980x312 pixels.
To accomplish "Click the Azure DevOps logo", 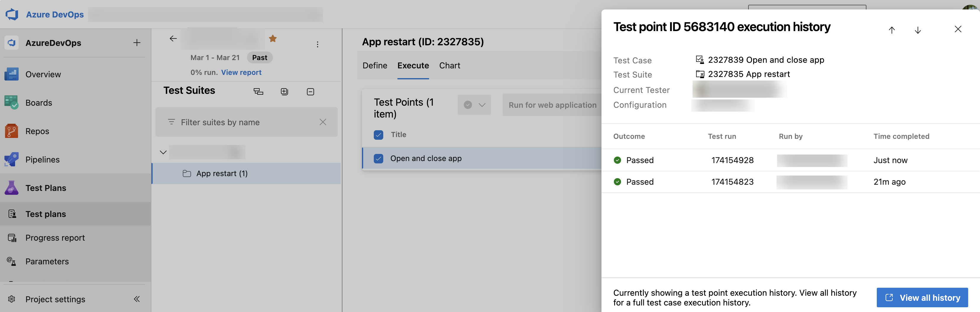I will 12,14.
